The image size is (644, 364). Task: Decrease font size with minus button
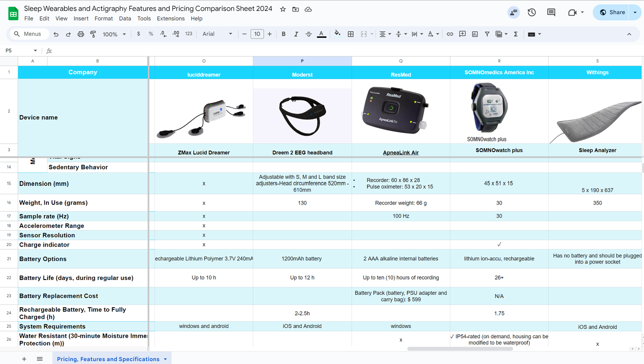click(244, 34)
